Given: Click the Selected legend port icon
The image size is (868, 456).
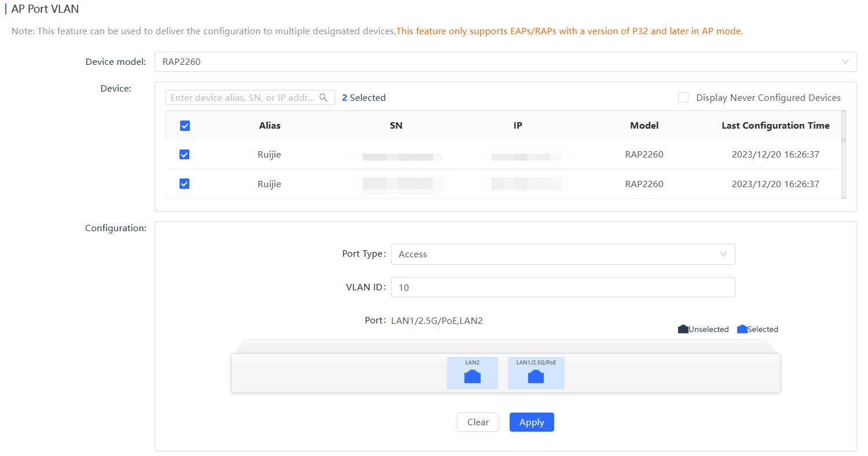Looking at the screenshot, I should click(742, 329).
